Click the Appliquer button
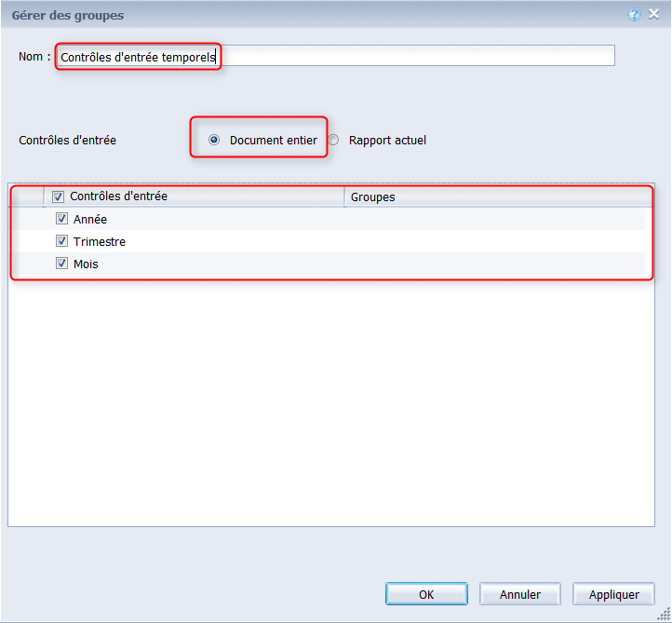 613,594
